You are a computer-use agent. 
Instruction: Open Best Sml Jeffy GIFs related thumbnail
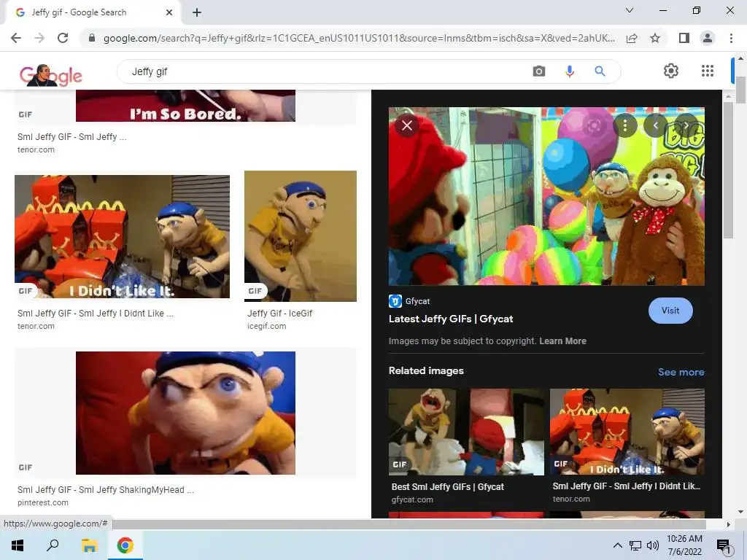click(x=466, y=432)
